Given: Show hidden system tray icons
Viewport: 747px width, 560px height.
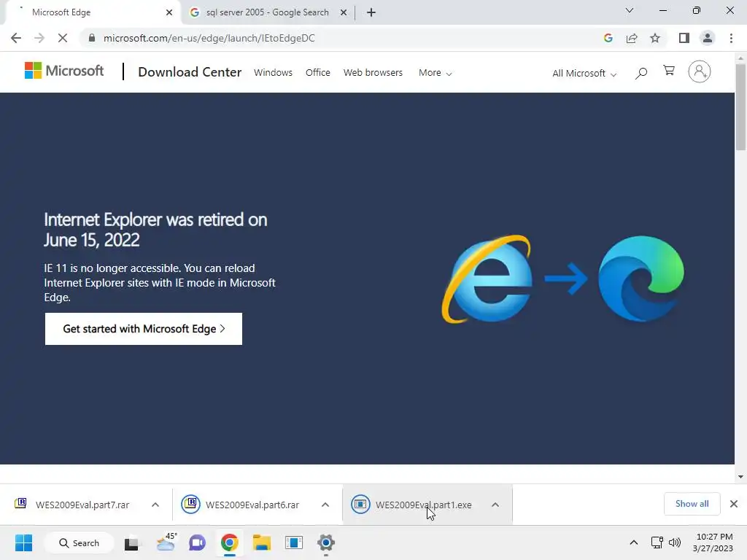Looking at the screenshot, I should pos(634,542).
